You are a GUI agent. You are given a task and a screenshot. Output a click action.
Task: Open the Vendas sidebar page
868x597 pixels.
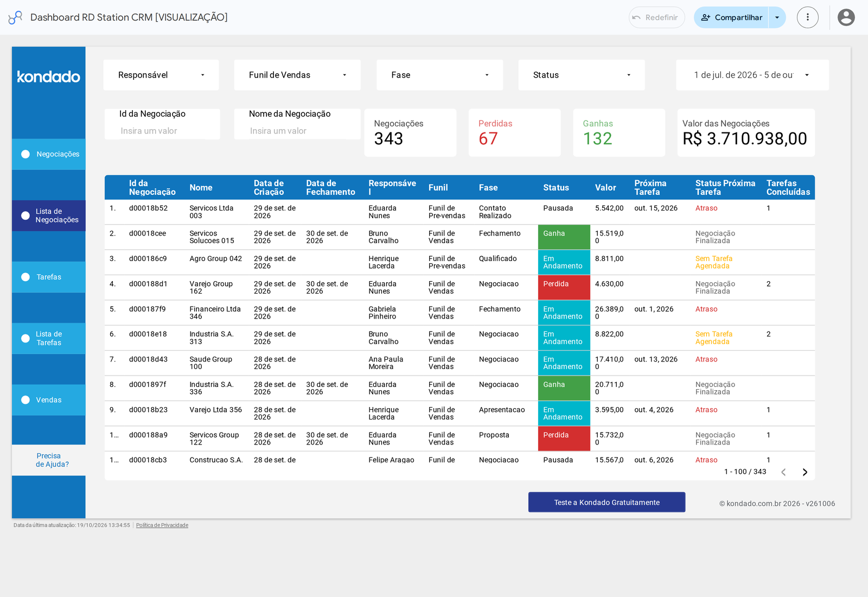point(49,400)
